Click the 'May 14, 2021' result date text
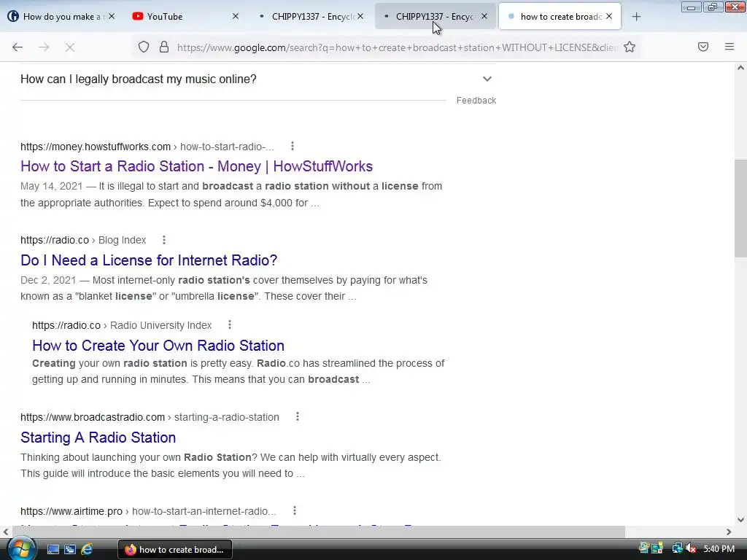 [52, 186]
